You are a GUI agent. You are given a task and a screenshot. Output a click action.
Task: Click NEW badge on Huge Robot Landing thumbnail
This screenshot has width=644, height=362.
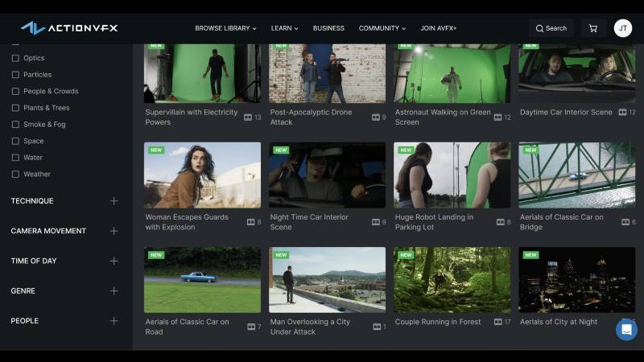[406, 150]
